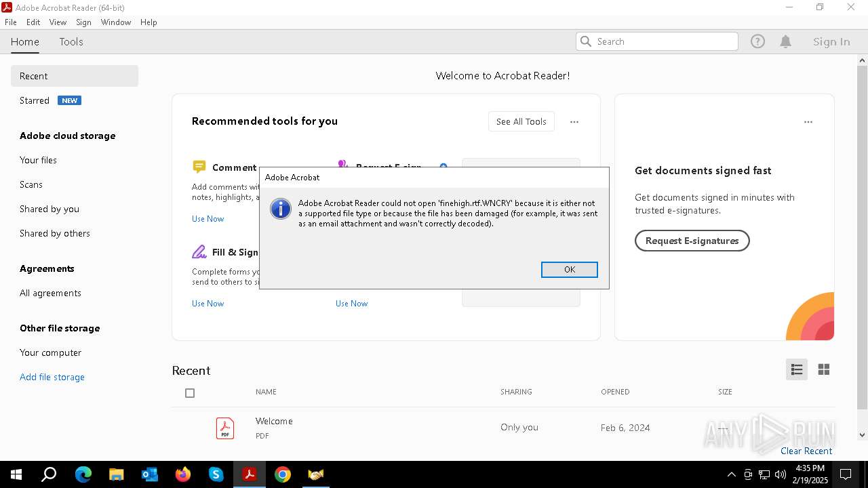Focus the Search input field
The height and width of the screenshot is (488, 868).
pyautogui.click(x=657, y=41)
